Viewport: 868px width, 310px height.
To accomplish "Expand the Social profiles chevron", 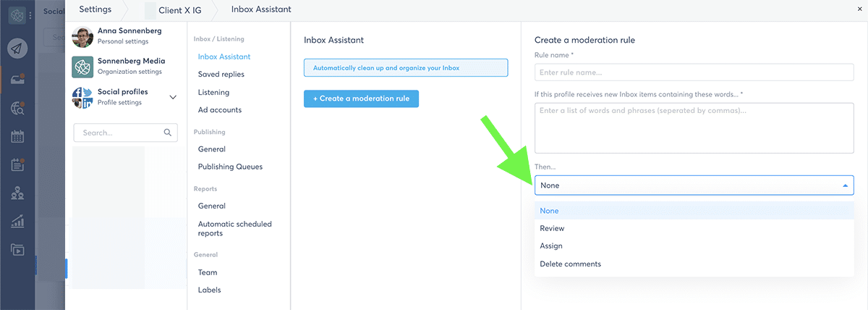I will click(173, 97).
